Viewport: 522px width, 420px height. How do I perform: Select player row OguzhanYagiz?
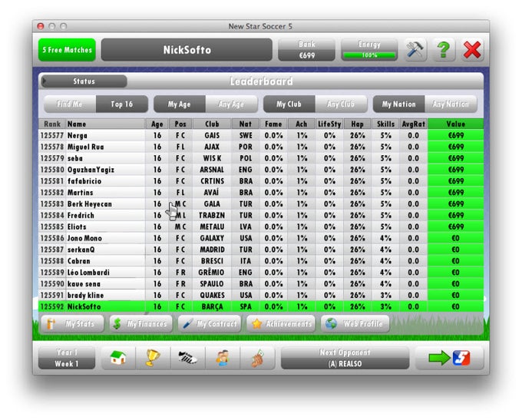(x=261, y=170)
